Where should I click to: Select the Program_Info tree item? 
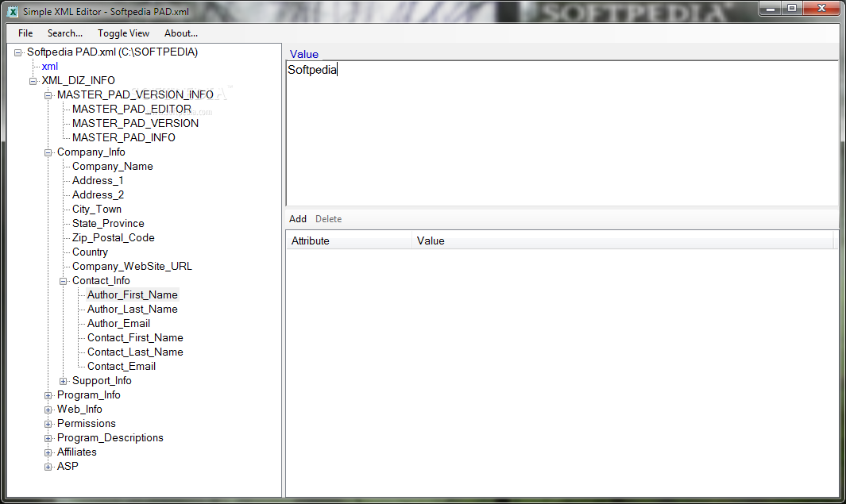88,394
